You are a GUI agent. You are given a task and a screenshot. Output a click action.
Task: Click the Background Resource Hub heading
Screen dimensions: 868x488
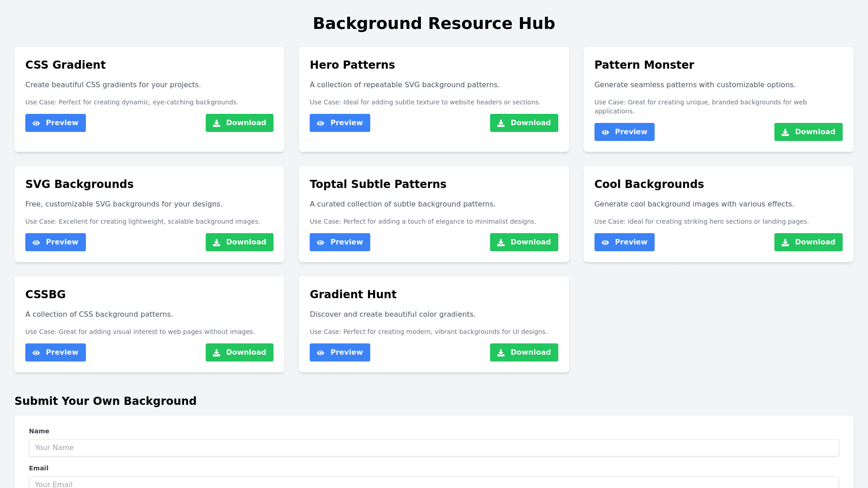(x=434, y=23)
